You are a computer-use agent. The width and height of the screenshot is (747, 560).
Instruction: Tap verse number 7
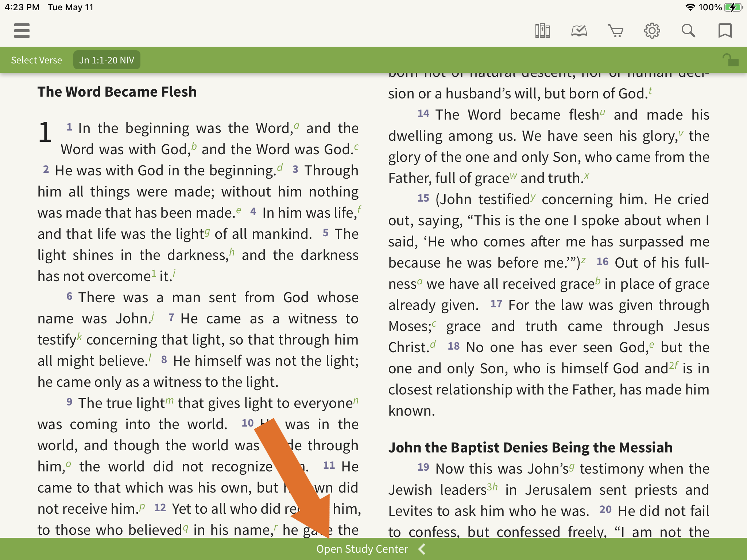click(171, 317)
